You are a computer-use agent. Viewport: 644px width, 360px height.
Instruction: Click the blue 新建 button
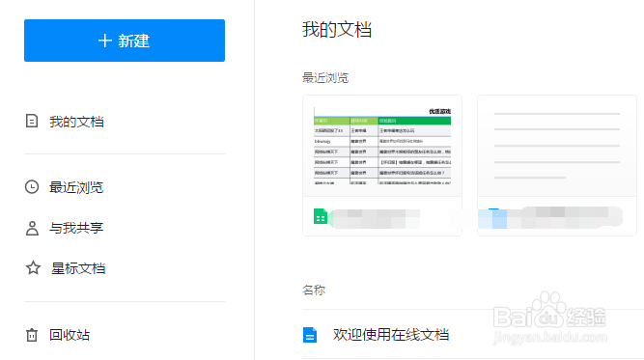[125, 41]
